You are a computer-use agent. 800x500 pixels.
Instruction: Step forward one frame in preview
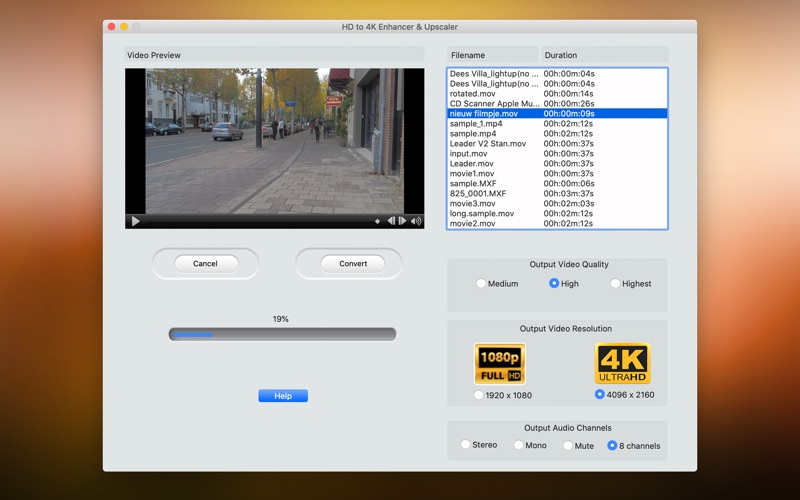coord(403,221)
